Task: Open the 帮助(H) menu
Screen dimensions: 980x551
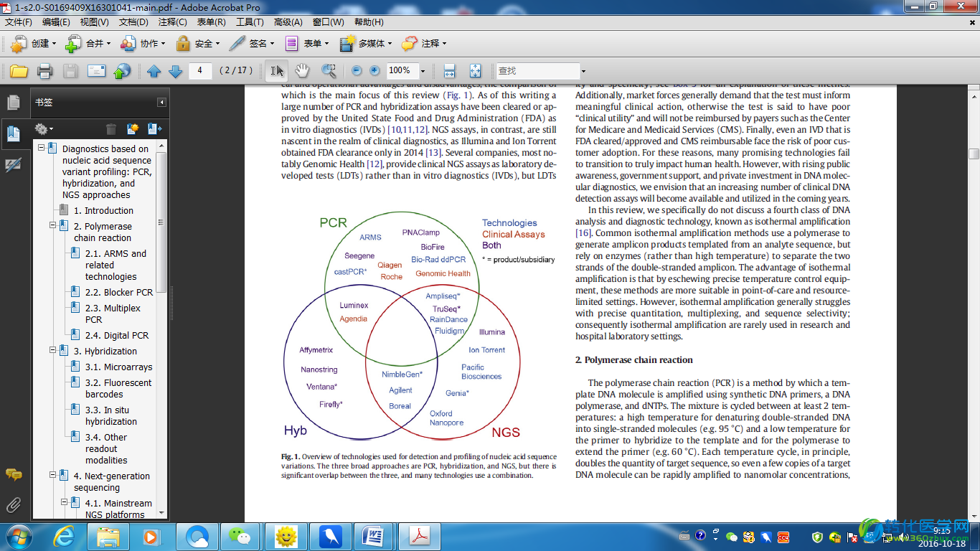Action: [369, 22]
